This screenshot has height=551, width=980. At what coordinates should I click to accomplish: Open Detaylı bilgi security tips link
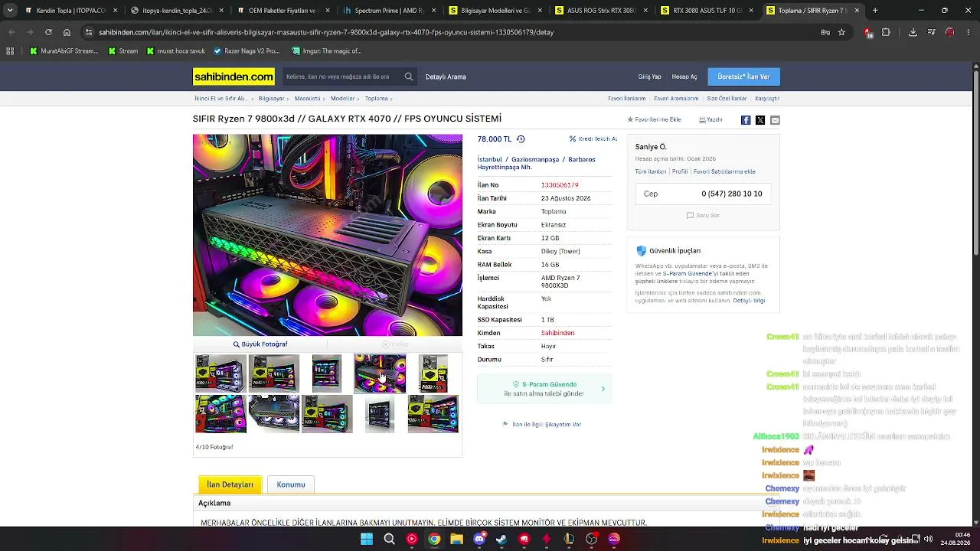pyautogui.click(x=749, y=301)
